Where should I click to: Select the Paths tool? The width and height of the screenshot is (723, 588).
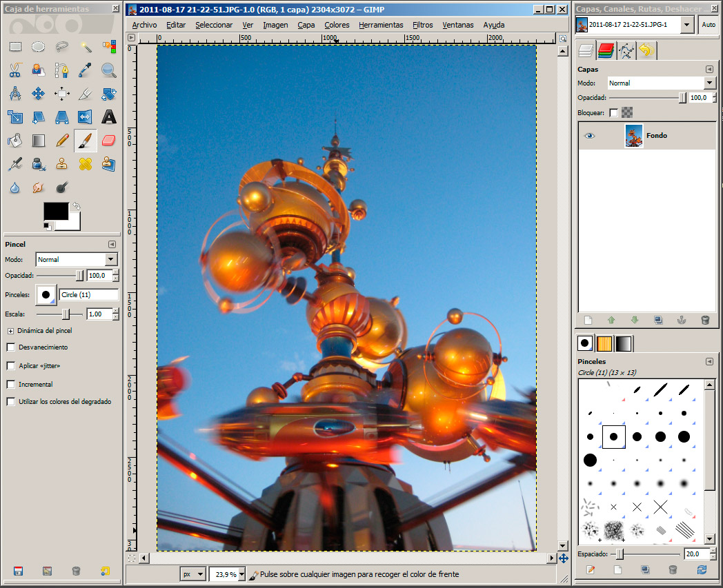pyautogui.click(x=62, y=70)
